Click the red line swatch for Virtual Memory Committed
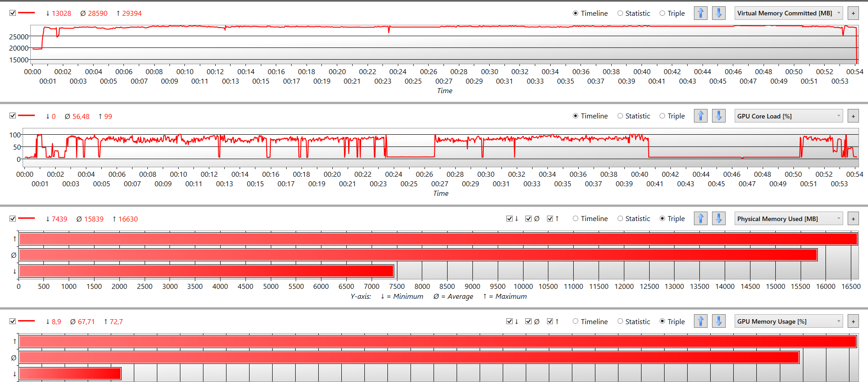Image resolution: width=868 pixels, height=382 pixels. (x=27, y=13)
